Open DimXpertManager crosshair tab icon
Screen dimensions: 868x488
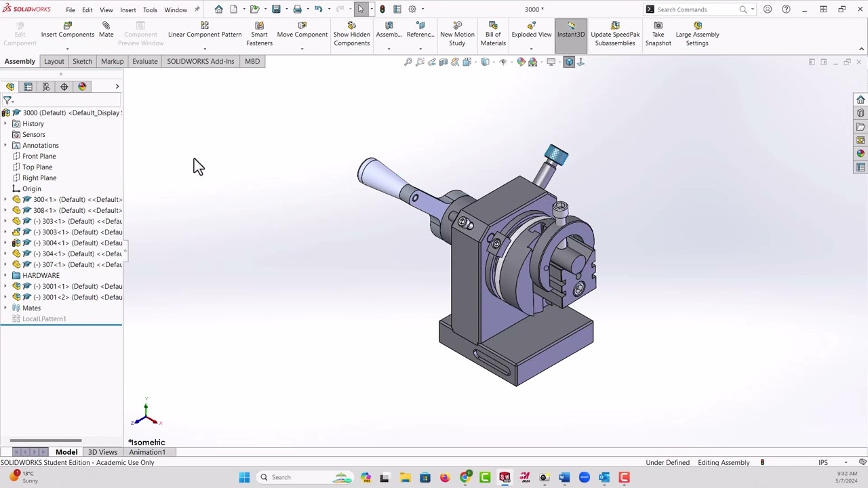pos(64,87)
